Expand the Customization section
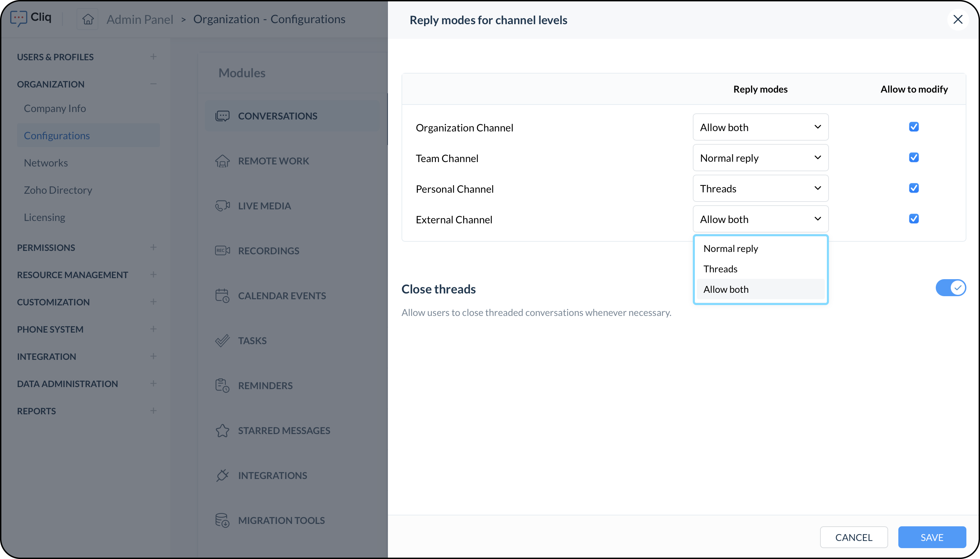The image size is (980, 559). (153, 302)
